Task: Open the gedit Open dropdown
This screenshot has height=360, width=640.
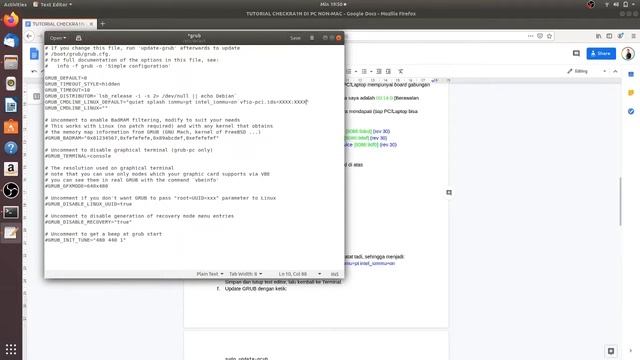Action: (58, 38)
